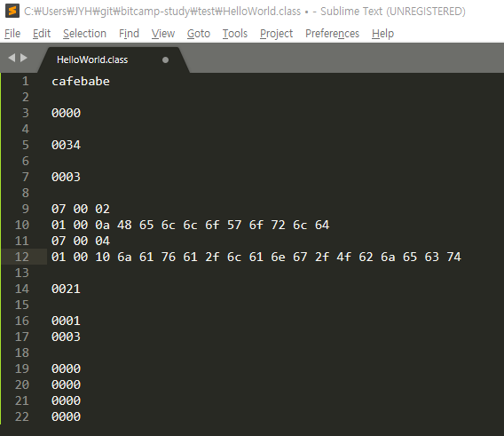Select the HelloWorld.class tab
The width and height of the screenshot is (504, 436).
(x=92, y=59)
